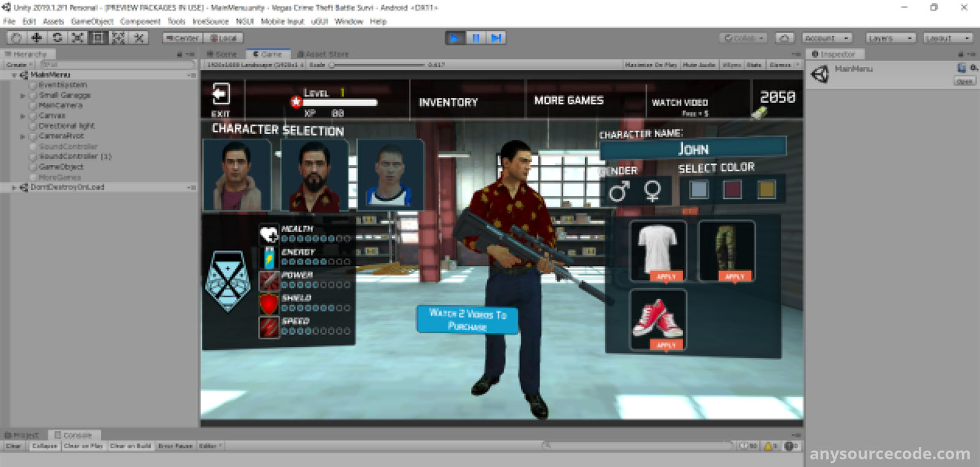Choose the dark red color swatch
Screen dimensions: 980x467
(x=732, y=189)
